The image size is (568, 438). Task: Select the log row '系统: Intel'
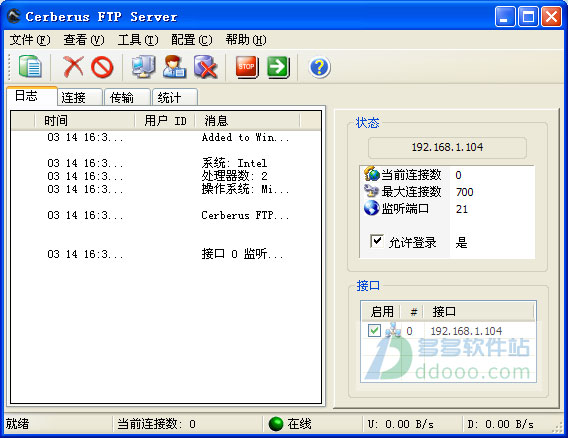(x=166, y=163)
